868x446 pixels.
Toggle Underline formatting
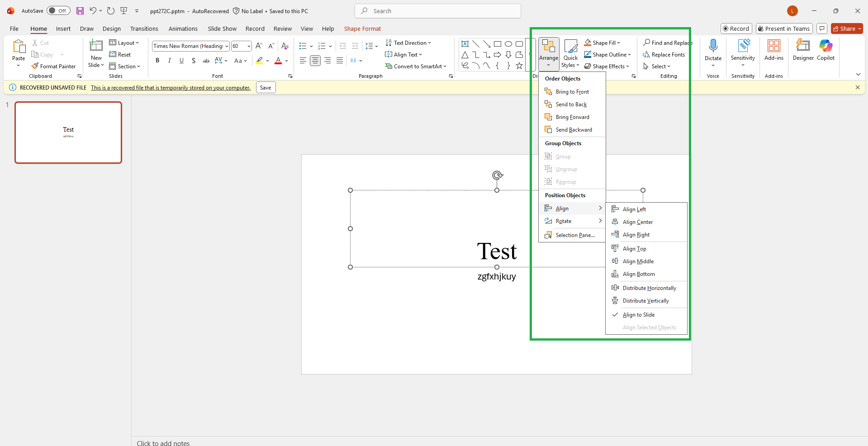click(x=182, y=61)
